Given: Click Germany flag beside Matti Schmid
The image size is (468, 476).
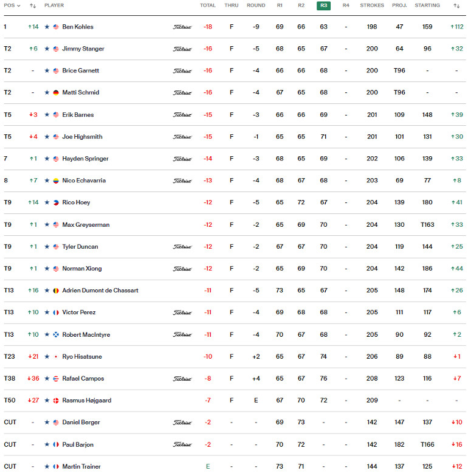Looking at the screenshot, I should pos(56,92).
